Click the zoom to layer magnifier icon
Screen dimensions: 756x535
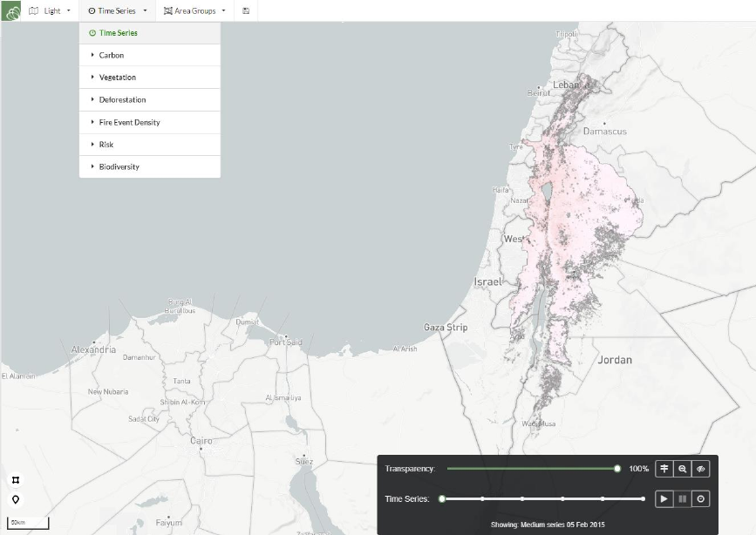click(x=682, y=469)
